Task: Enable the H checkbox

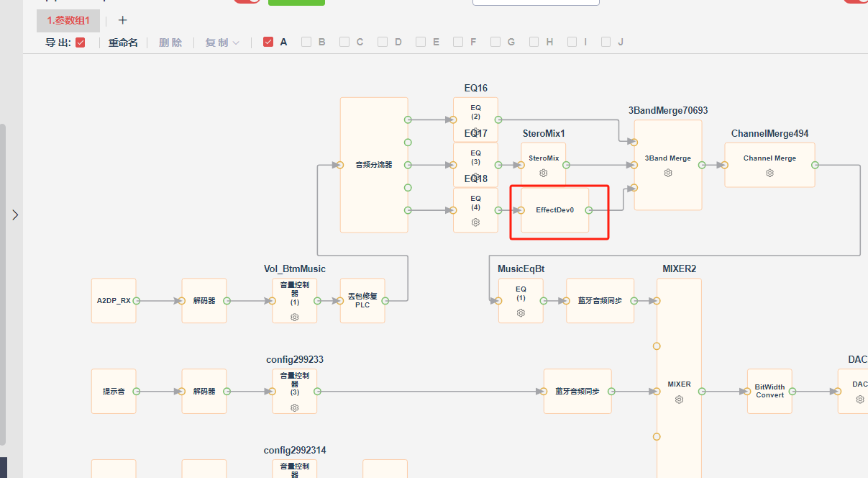Action: [534, 42]
